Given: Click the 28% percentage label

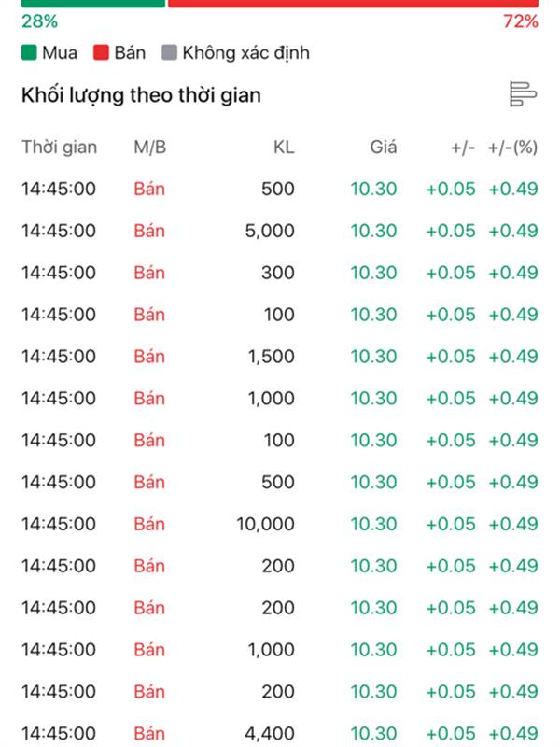Looking at the screenshot, I should click(39, 21).
